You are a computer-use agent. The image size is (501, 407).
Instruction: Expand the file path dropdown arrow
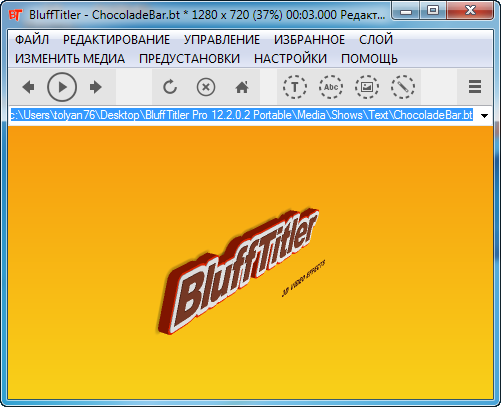484,116
